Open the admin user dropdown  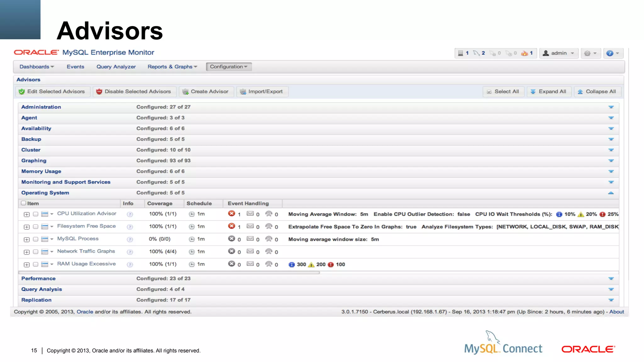pyautogui.click(x=559, y=53)
